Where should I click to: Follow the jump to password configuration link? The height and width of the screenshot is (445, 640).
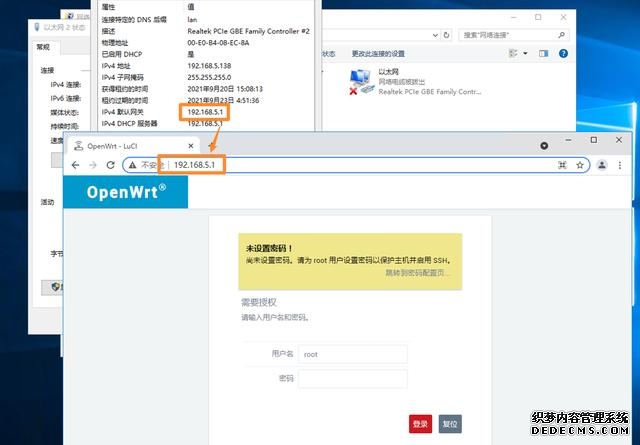[x=417, y=273]
